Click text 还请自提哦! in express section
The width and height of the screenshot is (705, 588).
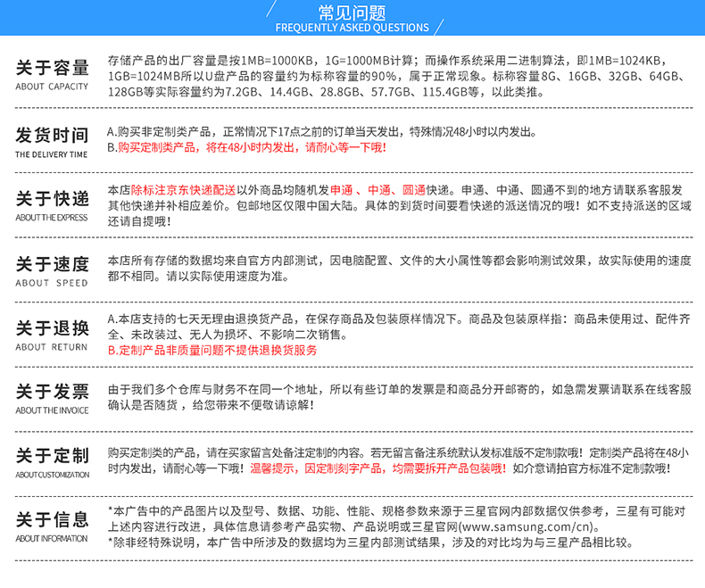click(139, 221)
